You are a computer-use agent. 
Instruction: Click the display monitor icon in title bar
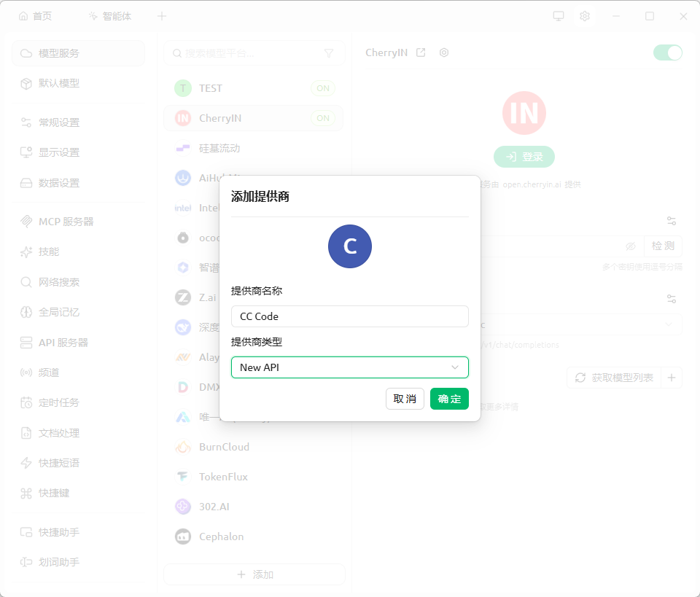point(559,16)
